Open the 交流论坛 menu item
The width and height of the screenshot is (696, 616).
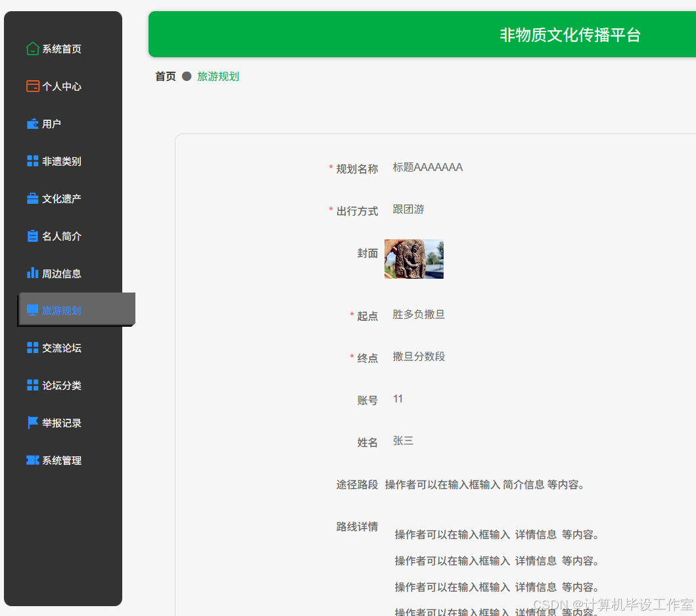63,348
